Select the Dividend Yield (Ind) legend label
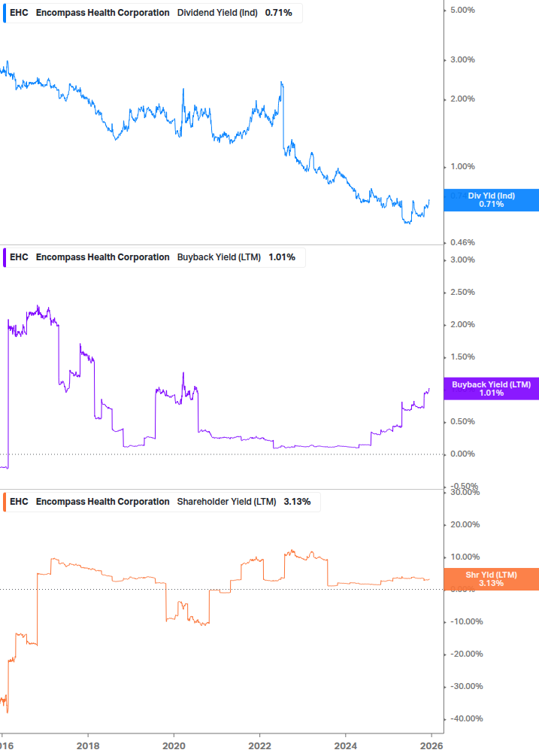 pos(217,13)
